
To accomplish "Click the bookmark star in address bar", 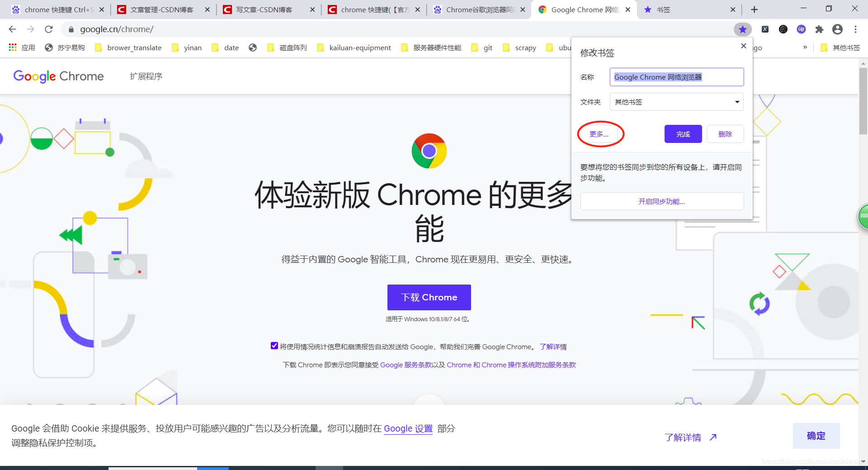I will (x=742, y=29).
